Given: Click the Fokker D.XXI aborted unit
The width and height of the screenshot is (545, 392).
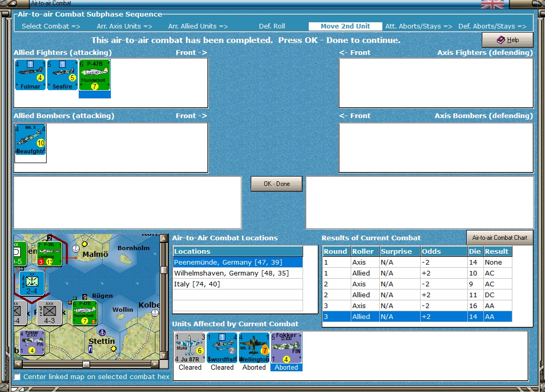Looking at the screenshot, I should (x=286, y=348).
